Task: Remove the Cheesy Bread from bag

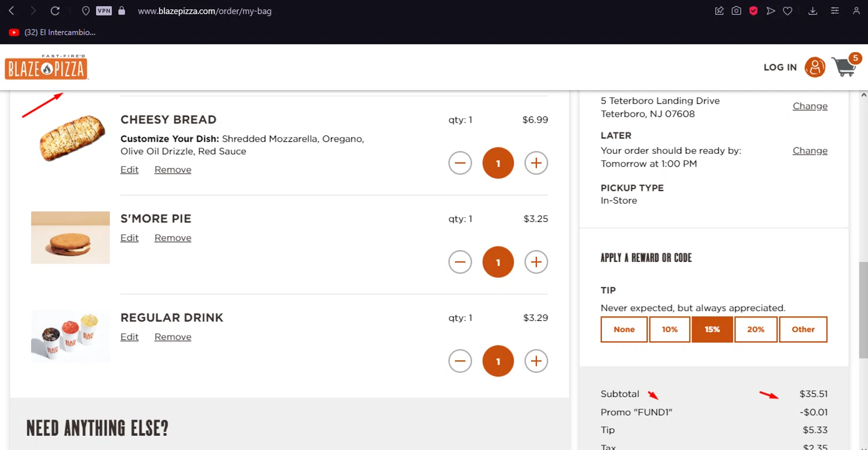Action: pyautogui.click(x=173, y=169)
